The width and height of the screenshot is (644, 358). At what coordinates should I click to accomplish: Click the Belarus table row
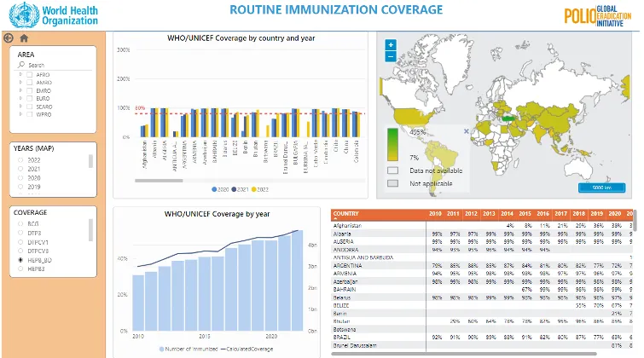tap(482, 297)
